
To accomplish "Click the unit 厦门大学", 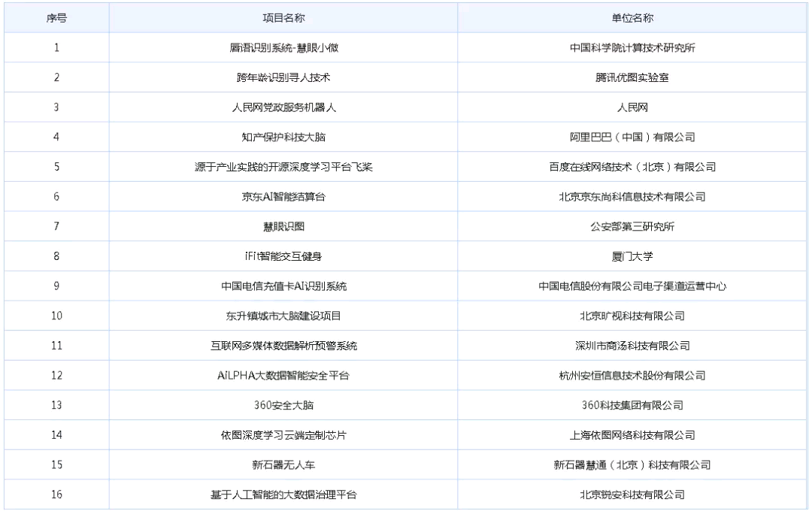I will coord(632,256).
